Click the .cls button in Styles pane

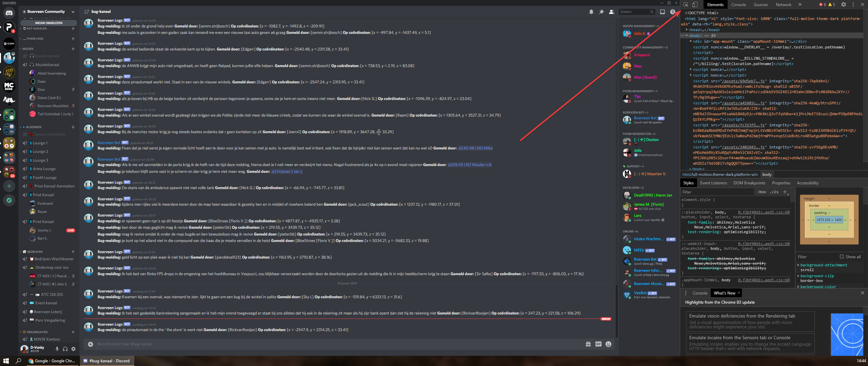774,192
